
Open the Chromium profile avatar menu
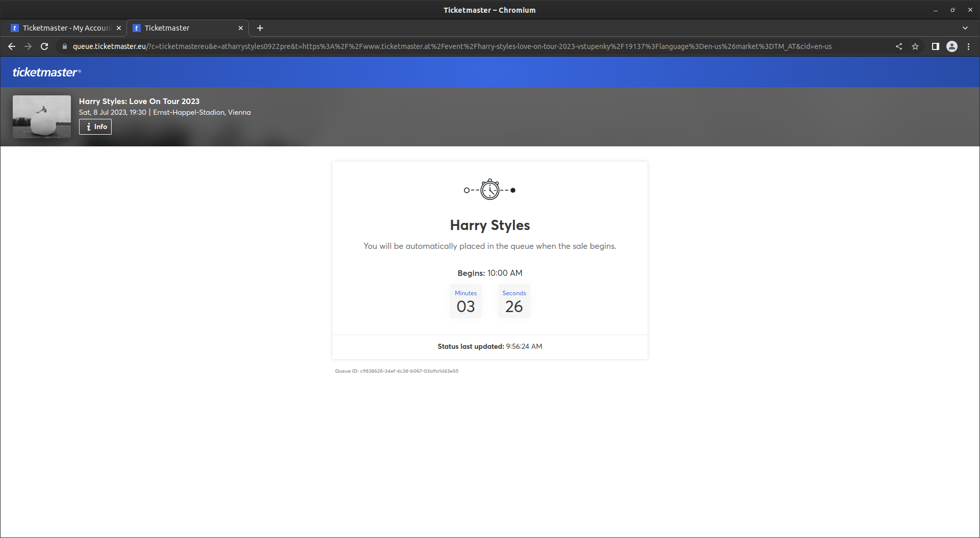tap(951, 46)
